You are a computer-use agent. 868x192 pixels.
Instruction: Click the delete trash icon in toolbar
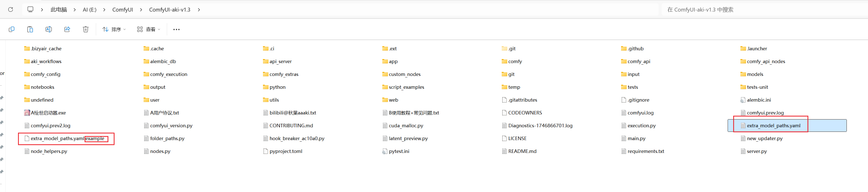[x=85, y=29]
